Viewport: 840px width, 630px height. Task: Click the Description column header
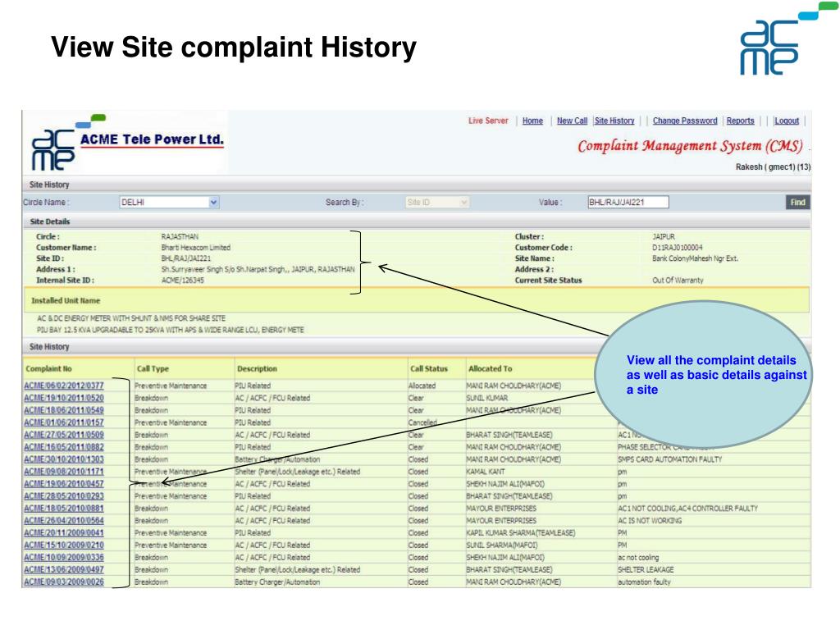coord(257,369)
